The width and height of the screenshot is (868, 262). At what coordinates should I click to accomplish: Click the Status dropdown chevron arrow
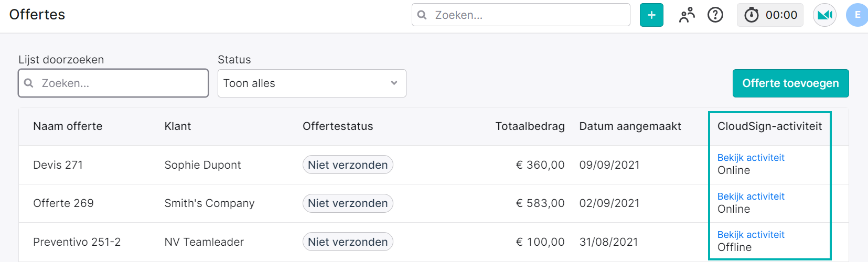coord(394,83)
